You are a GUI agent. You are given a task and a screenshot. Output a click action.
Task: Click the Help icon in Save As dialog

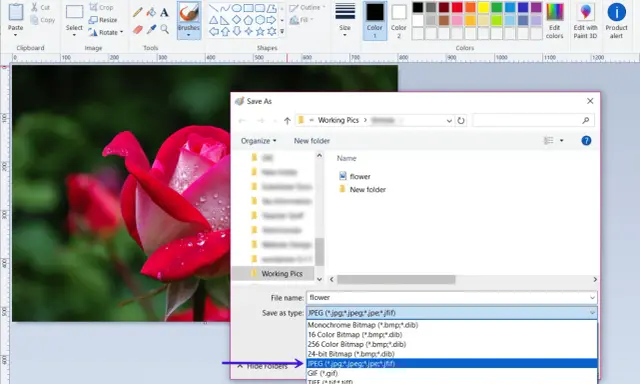click(586, 141)
